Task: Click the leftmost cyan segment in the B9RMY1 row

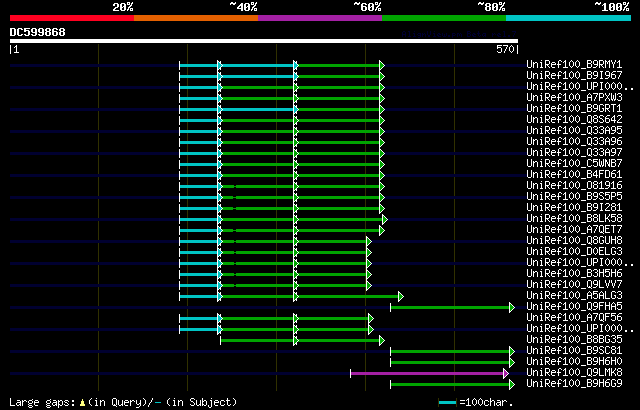Action: [x=199, y=65]
